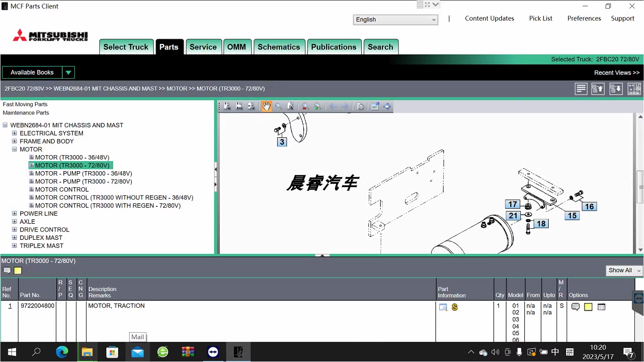644x362 pixels.
Task: Switch to Search tab
Action: tap(381, 47)
